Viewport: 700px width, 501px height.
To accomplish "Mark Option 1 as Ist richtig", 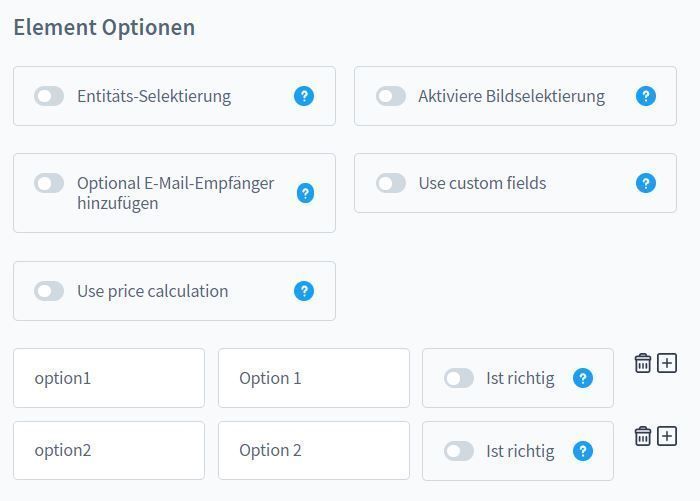I will [458, 378].
